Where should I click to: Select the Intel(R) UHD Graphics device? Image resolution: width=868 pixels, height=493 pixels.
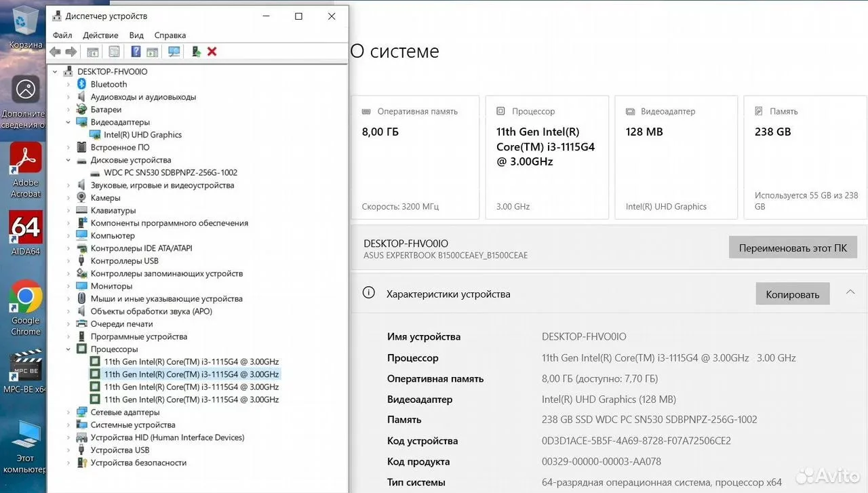[142, 135]
